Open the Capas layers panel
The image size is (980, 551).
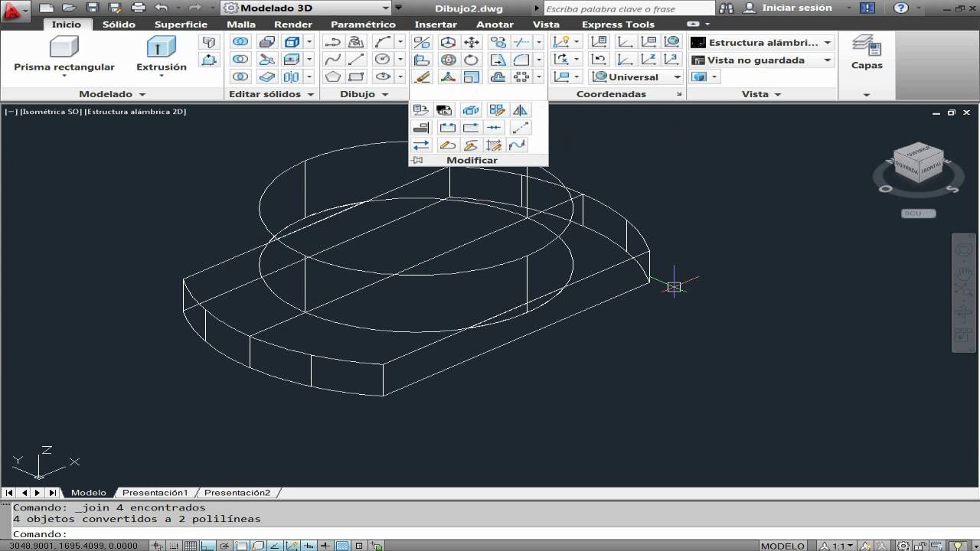point(867,54)
